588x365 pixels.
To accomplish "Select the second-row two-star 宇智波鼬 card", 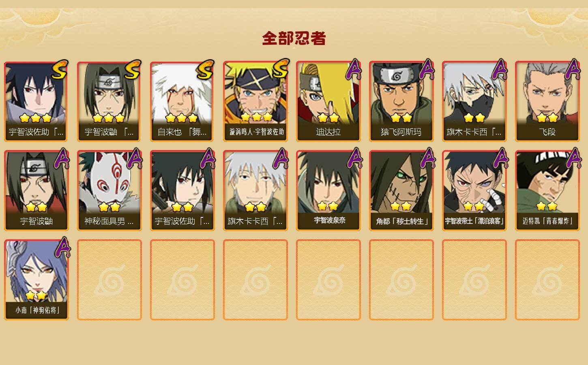I will click(x=36, y=191).
